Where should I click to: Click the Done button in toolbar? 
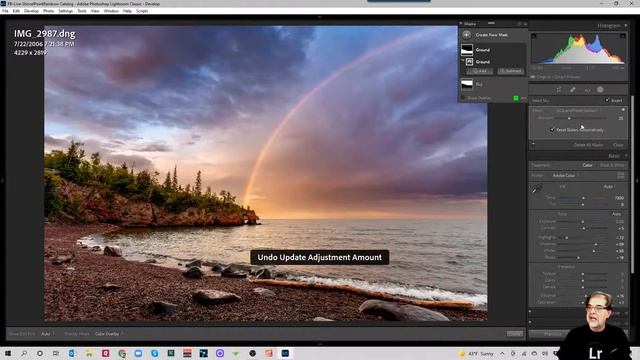(515, 333)
